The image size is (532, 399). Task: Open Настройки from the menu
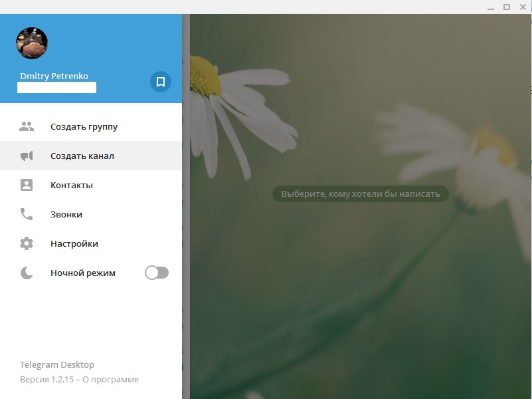[91, 243]
